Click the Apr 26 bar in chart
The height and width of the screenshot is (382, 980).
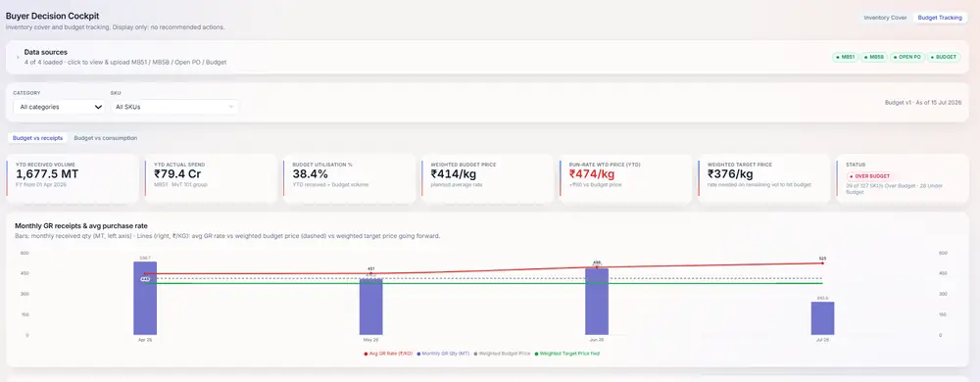[x=145, y=299]
